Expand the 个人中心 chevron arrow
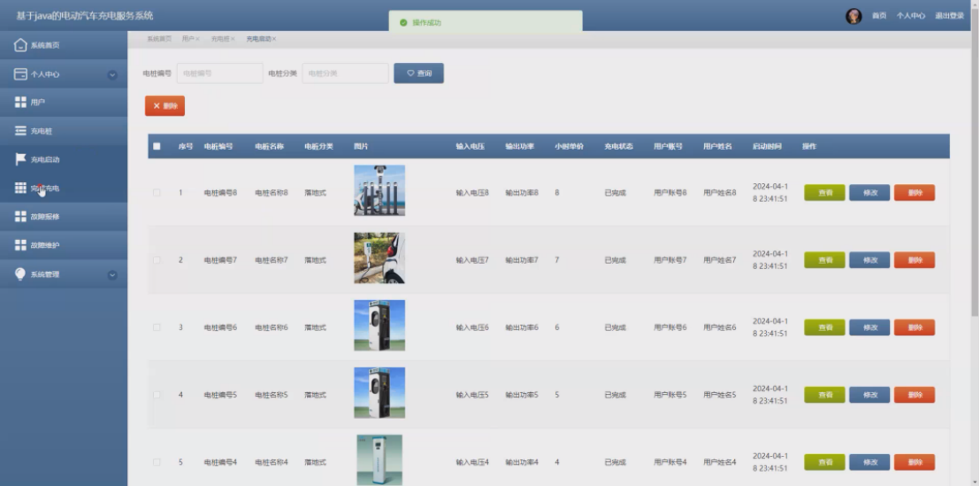Screen dimensions: 980x486 (112, 75)
